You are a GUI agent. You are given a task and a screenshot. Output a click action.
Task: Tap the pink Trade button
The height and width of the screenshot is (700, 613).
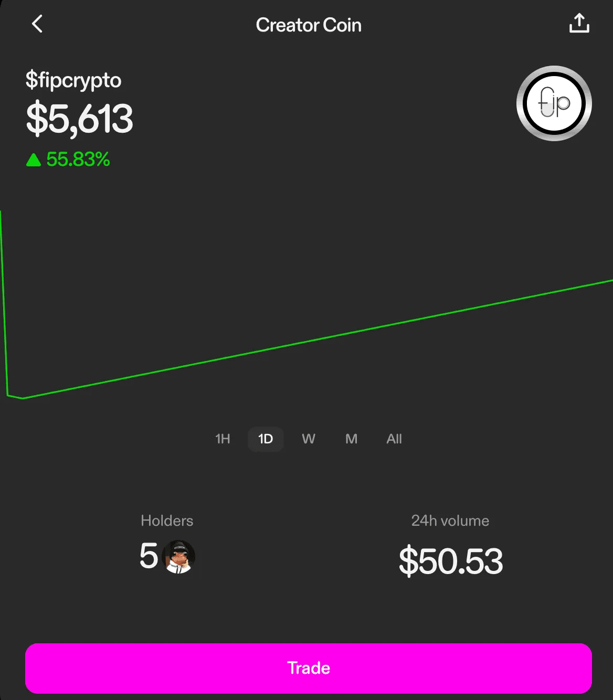coord(309,668)
